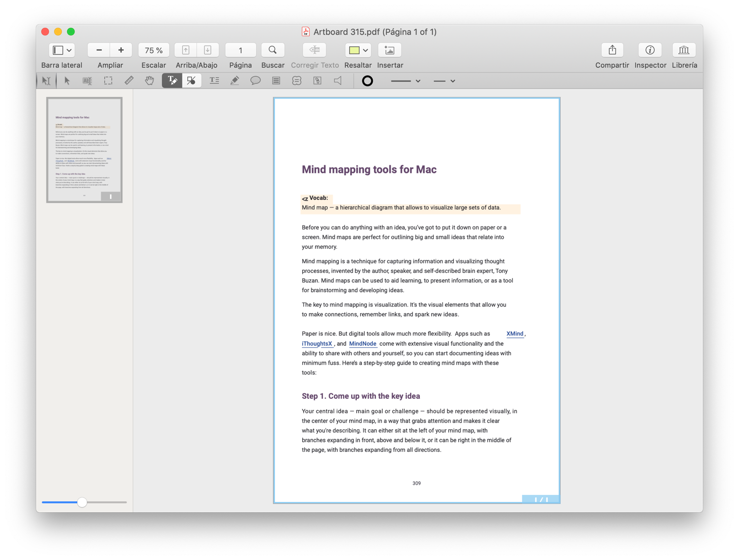739x560 pixels.
Task: Open the Resaltar color dropdown
Action: (365, 50)
